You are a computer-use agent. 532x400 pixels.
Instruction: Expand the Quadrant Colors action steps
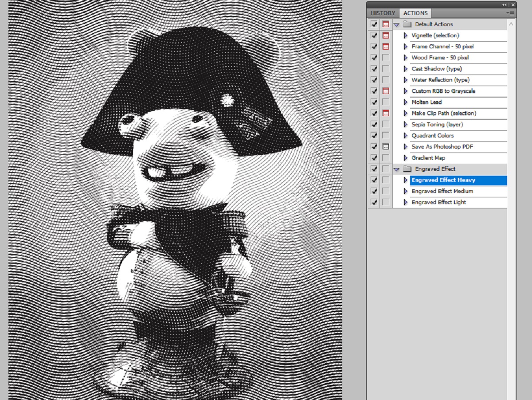(x=405, y=135)
